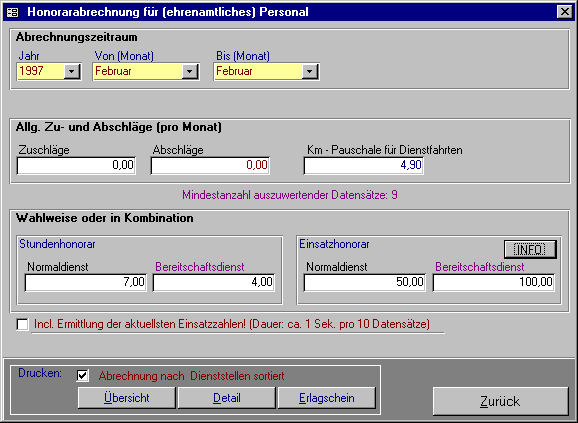
Task: Select the Zuschläge input field
Action: coord(76,165)
